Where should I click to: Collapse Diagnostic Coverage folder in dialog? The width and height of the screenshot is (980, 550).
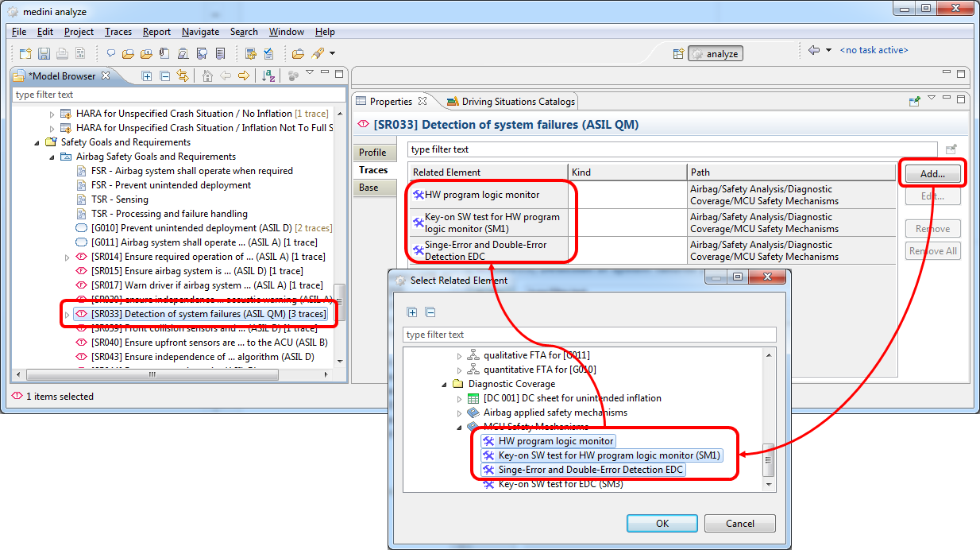[x=444, y=384]
